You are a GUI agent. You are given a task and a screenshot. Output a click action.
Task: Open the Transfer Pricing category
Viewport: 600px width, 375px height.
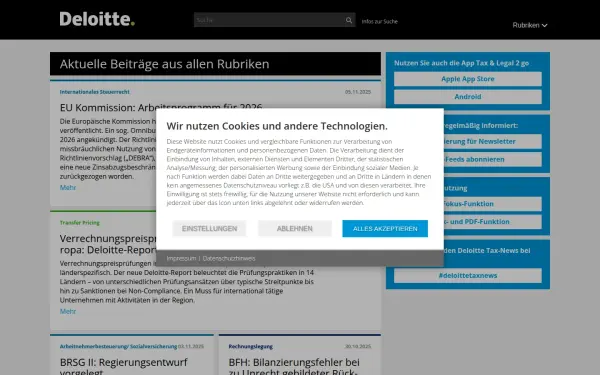(x=80, y=223)
